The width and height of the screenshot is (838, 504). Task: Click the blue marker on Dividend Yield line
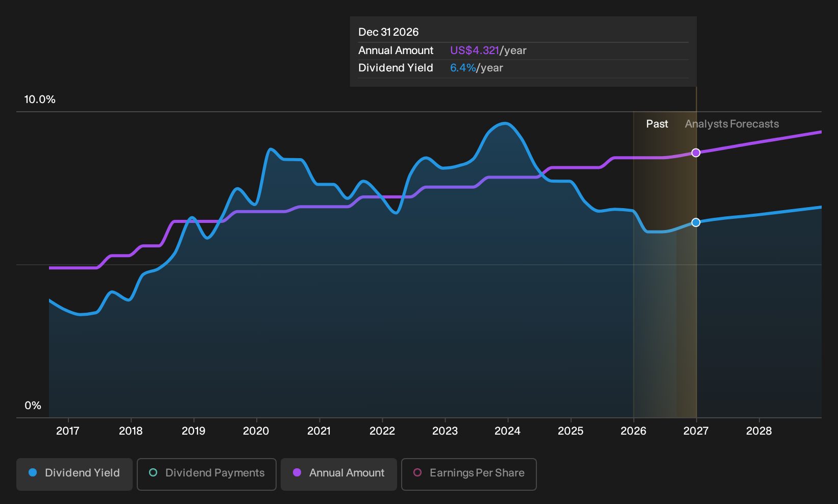tap(696, 222)
